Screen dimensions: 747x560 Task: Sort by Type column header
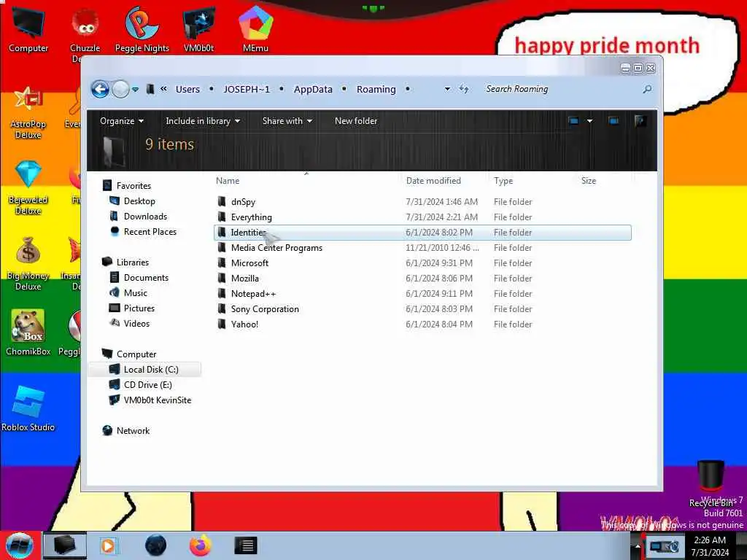click(503, 181)
